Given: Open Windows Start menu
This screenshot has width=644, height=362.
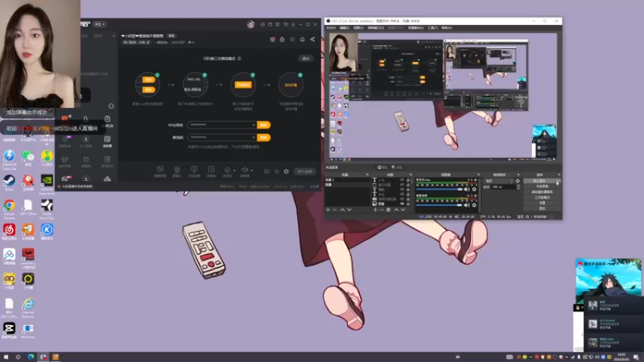Looking at the screenshot, I should click(x=6, y=356).
